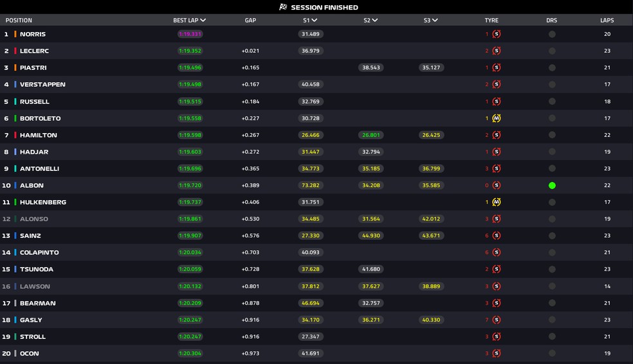The image size is (633, 364).
Task: Click Gasly's grey DRS indicator
Action: pyautogui.click(x=552, y=320)
